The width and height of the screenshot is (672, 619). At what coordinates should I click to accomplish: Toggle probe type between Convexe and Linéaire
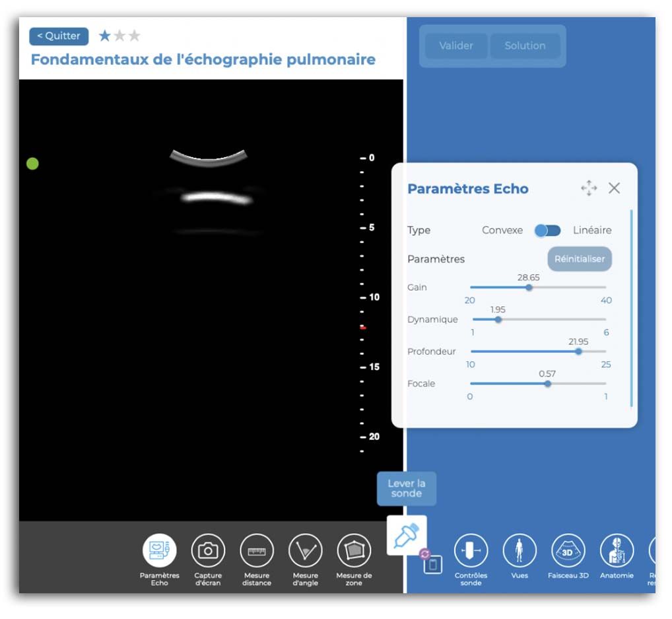(x=547, y=231)
